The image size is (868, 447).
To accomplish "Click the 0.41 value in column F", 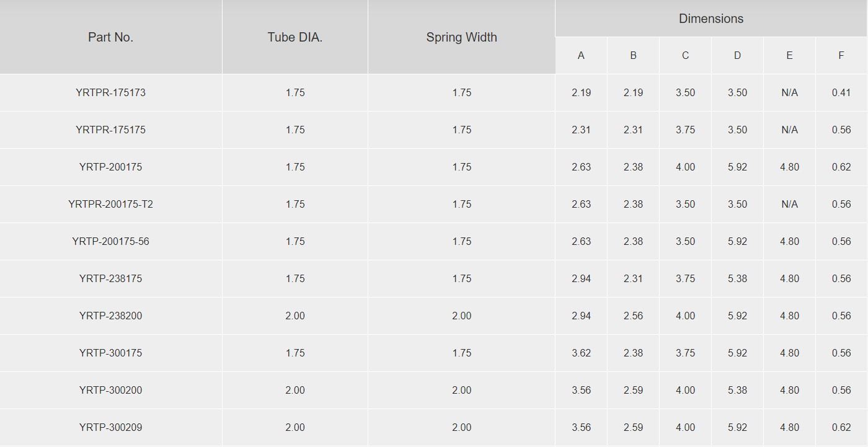I will (x=841, y=93).
